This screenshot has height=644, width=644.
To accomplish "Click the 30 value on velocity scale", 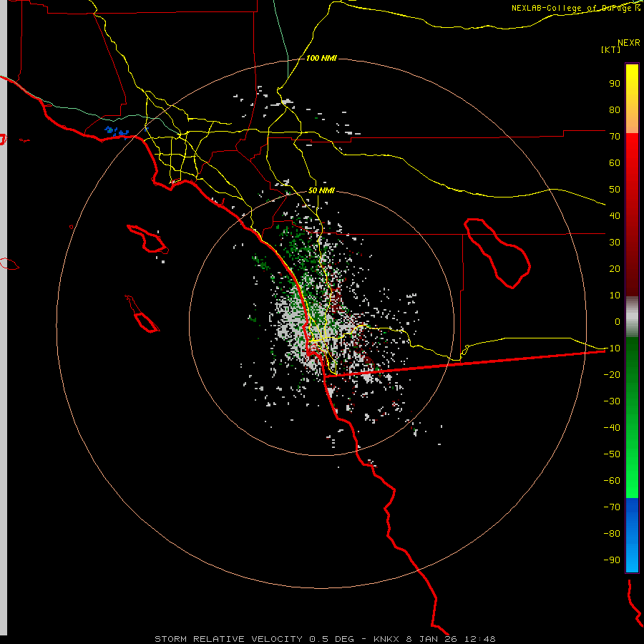I will (615, 243).
